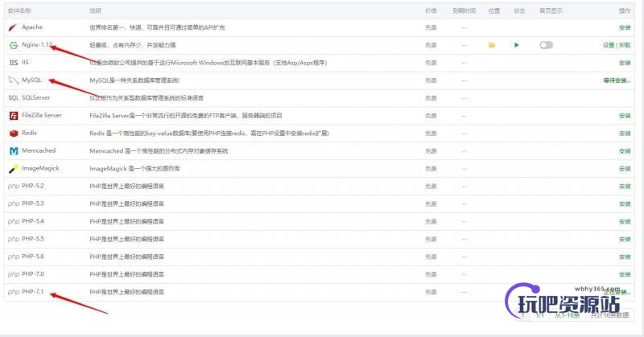The image size is (644, 337).
Task: Select the PHP-5.6 name text
Action: pos(33,257)
